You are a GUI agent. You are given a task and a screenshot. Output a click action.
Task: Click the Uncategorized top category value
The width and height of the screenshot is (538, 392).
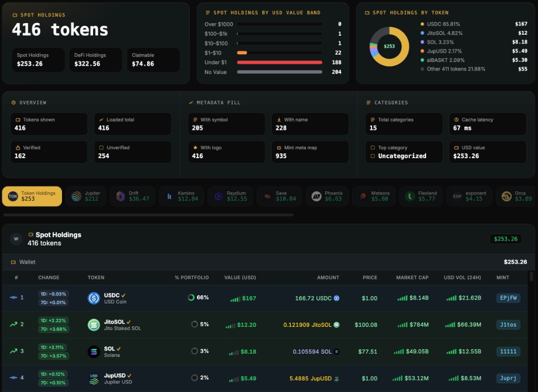click(x=402, y=156)
